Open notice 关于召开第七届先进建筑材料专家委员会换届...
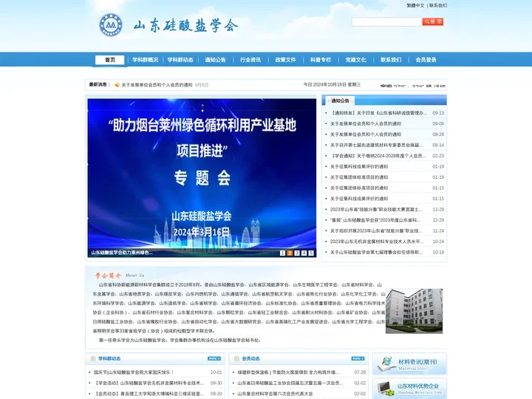Image resolution: width=532 pixels, height=399 pixels. (377, 146)
